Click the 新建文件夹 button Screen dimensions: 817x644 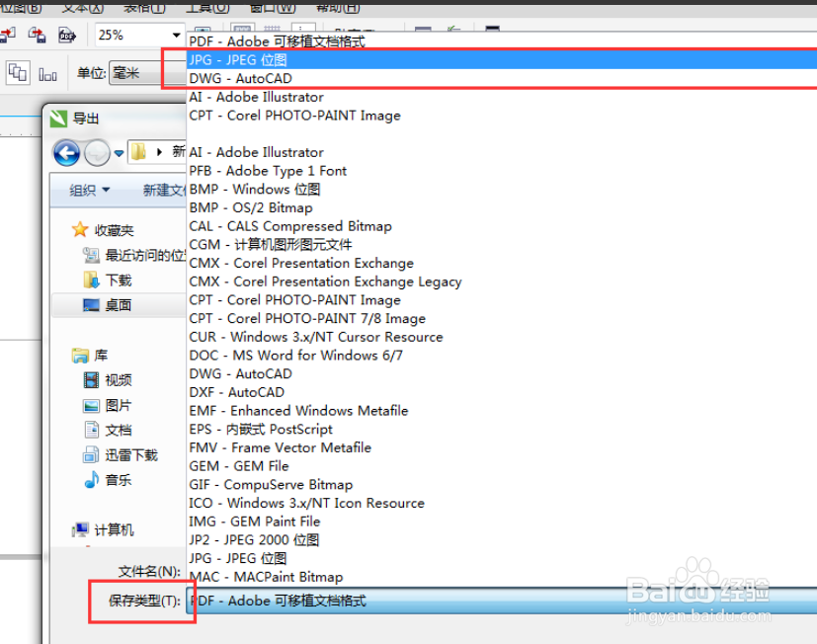164,191
